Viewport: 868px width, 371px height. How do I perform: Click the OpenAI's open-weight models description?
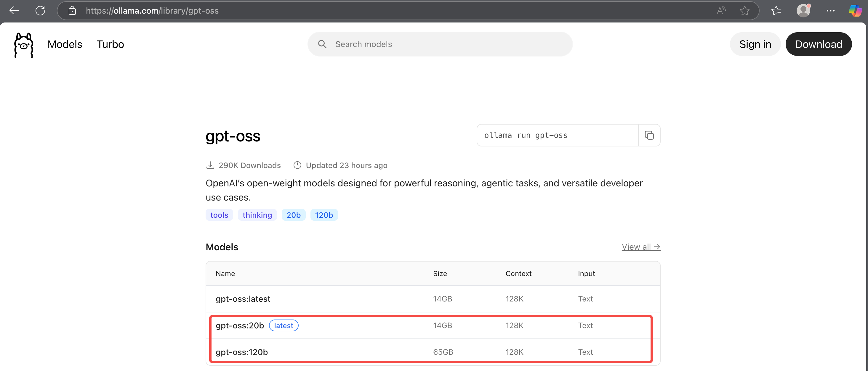tap(424, 190)
